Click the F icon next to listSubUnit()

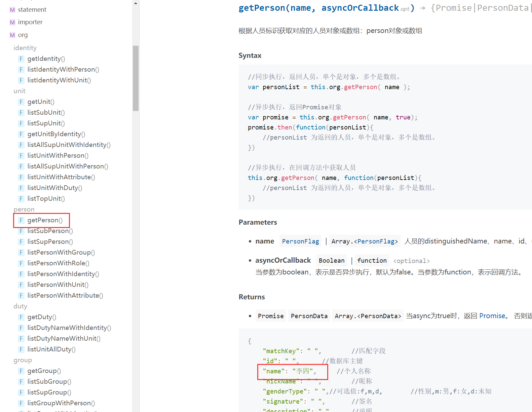[21, 112]
